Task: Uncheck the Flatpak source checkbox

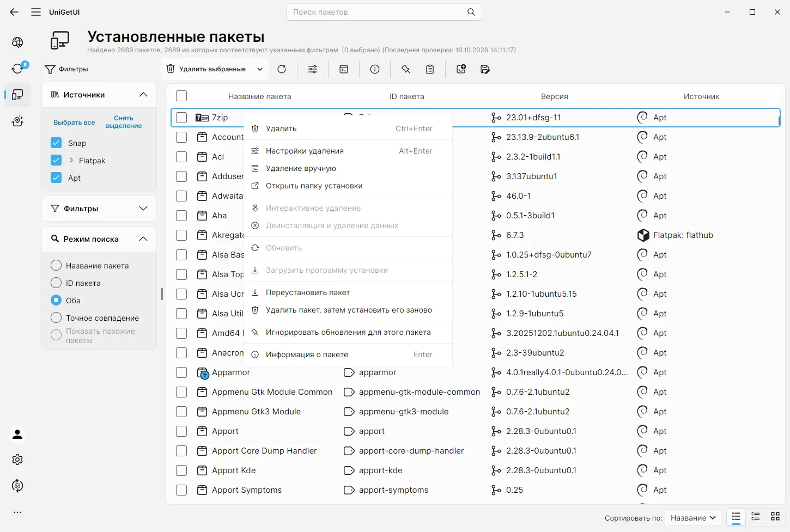Action: [56, 160]
